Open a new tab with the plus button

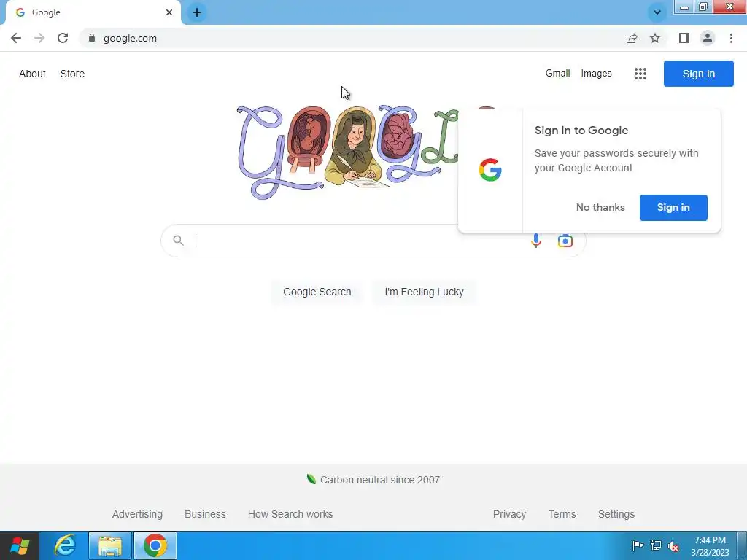coord(197,12)
